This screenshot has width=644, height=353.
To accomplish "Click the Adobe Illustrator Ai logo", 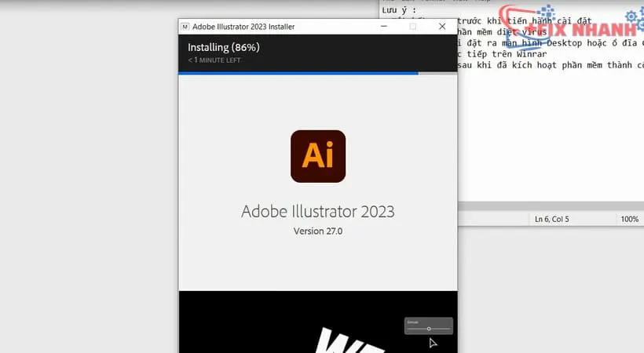I will 318,156.
